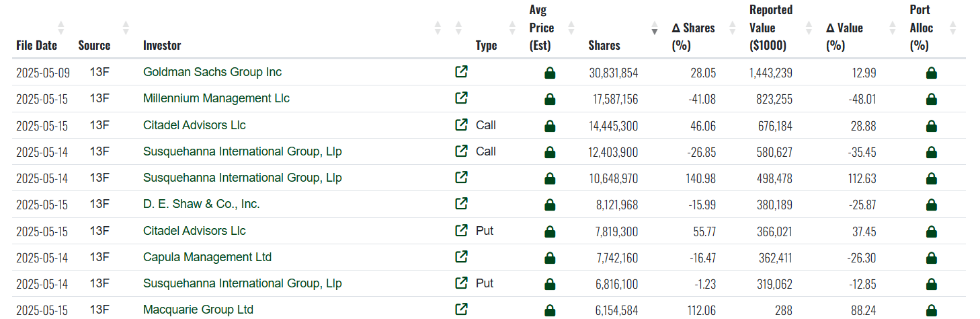
Task: Sort by Δ Value (%) column header
Action: pyautogui.click(x=844, y=36)
